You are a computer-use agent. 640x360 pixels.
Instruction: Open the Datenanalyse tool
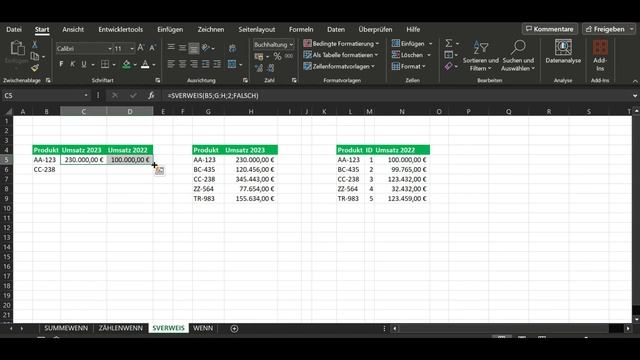click(x=563, y=52)
